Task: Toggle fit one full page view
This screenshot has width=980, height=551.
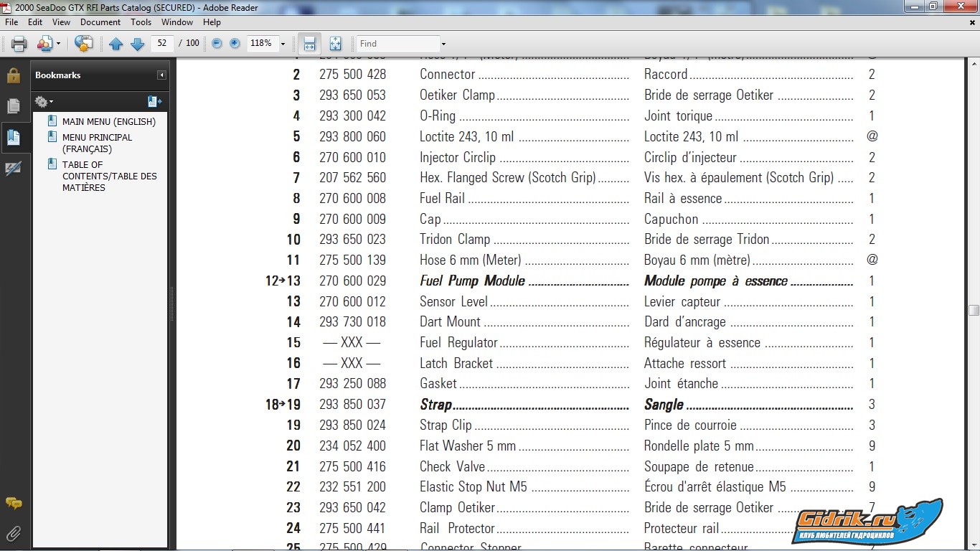Action: 335,44
